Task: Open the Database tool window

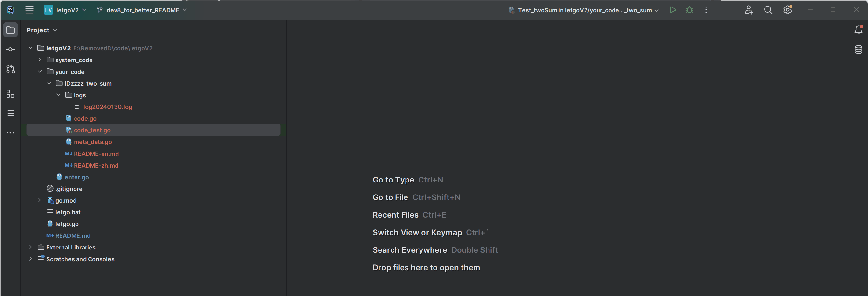Action: click(858, 49)
